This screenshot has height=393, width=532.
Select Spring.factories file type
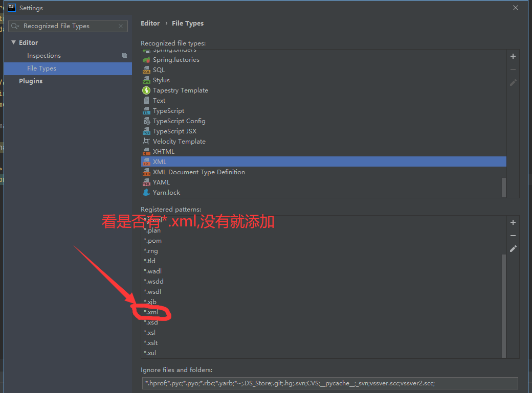click(324, 60)
